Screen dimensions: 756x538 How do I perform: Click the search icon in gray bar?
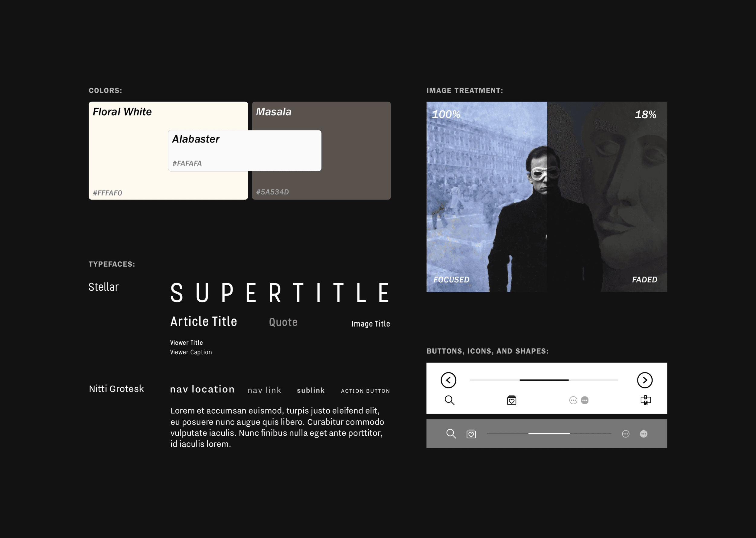pos(451,434)
